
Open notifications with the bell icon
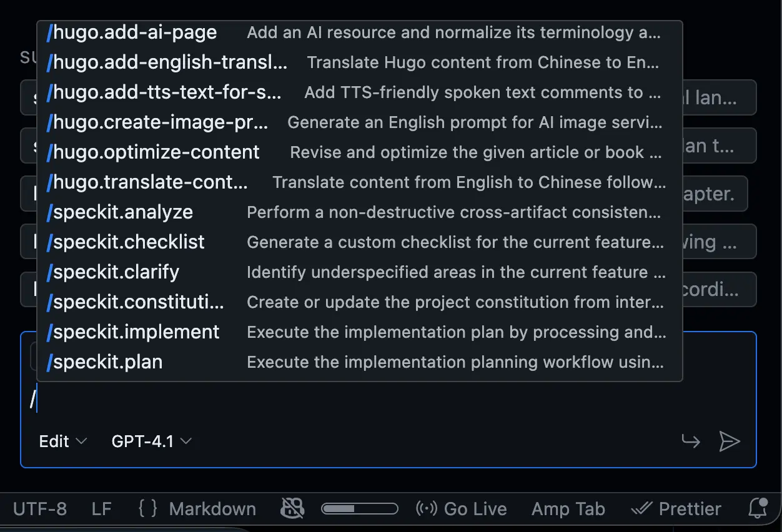[x=757, y=508]
